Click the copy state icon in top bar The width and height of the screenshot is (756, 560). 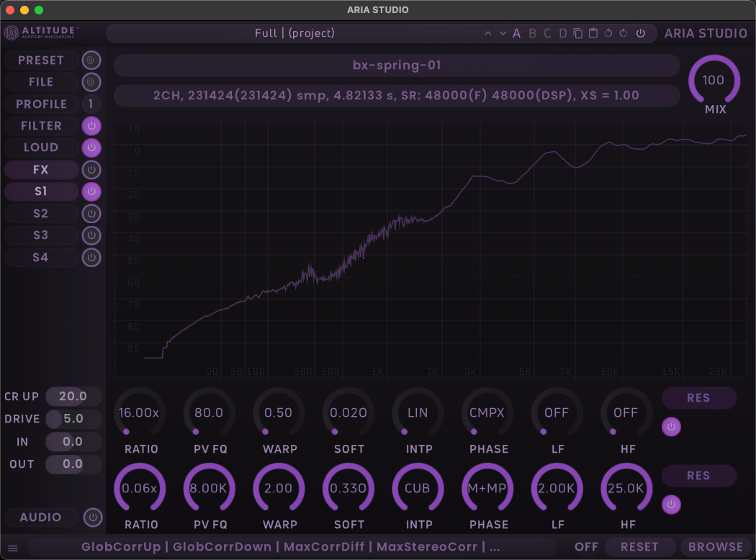click(577, 33)
